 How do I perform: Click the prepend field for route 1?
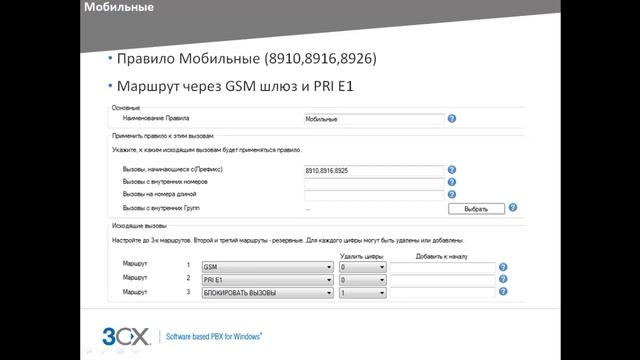pyautogui.click(x=443, y=267)
